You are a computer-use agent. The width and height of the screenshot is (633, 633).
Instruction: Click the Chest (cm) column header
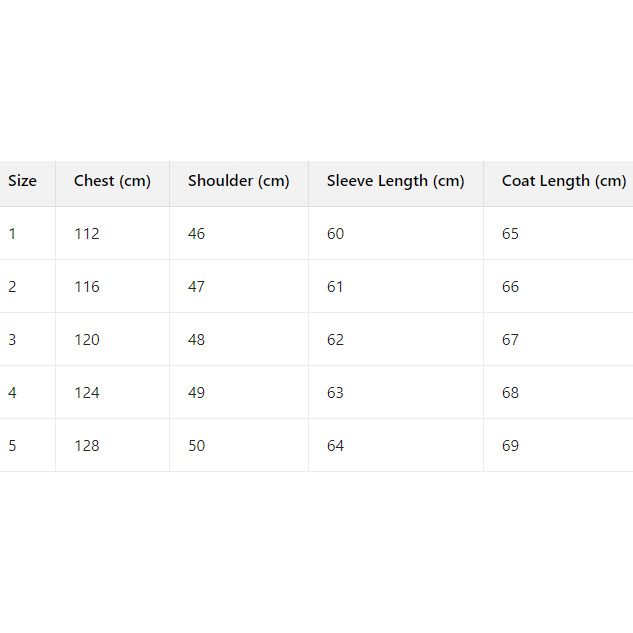(x=112, y=181)
